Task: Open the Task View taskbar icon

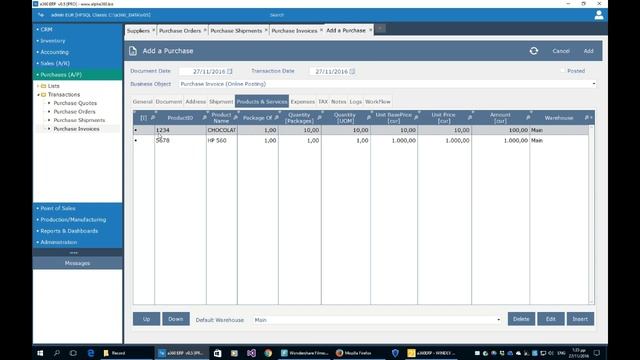Action: [x=73, y=353]
